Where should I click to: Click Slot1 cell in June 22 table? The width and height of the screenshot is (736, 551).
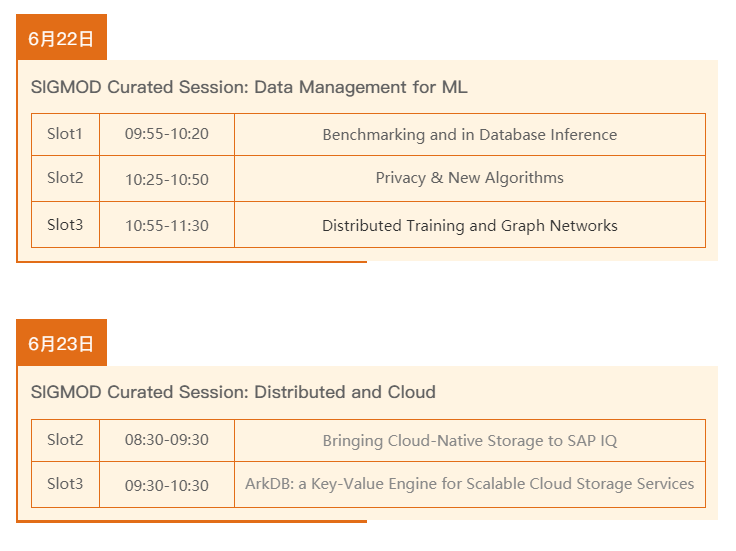65,134
